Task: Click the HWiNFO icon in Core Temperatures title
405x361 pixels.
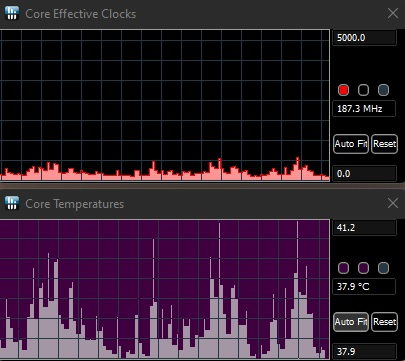Action: pos(12,203)
